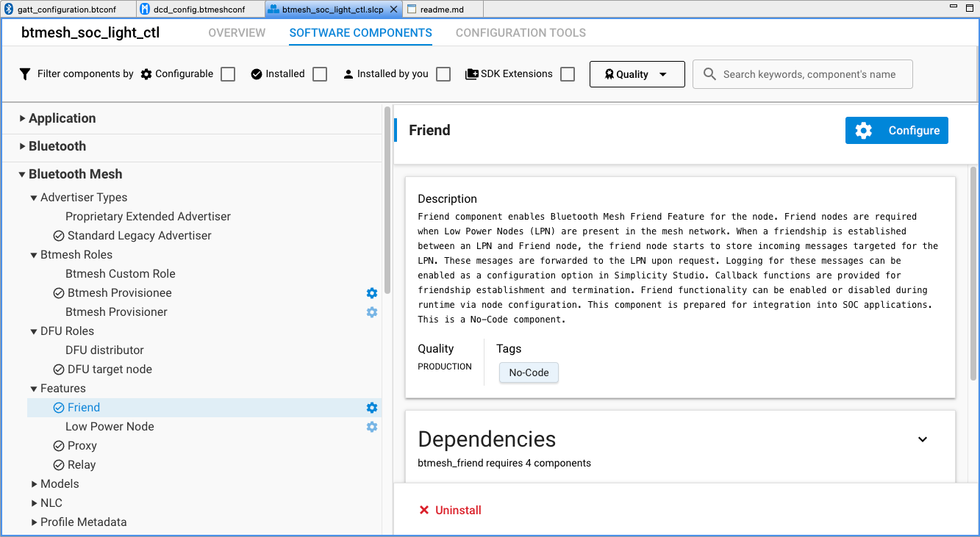This screenshot has width=980, height=537.
Task: Check the Installed filter checkbox
Action: pyautogui.click(x=319, y=73)
